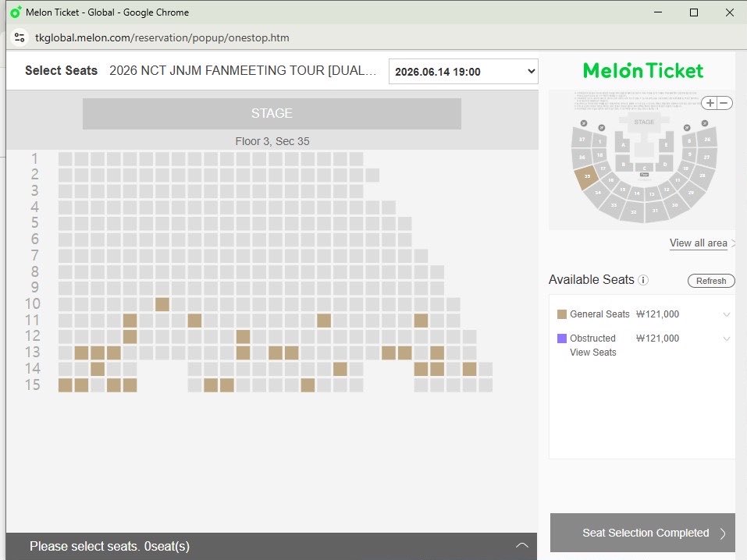Choose section 26 on the mini map
Screen dimensions: 747x560
click(707, 139)
